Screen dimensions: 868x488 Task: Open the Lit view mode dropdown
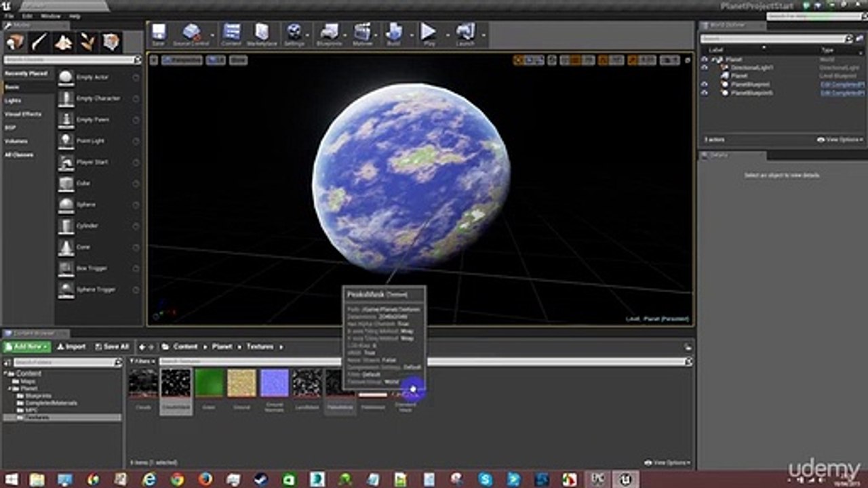[216, 60]
